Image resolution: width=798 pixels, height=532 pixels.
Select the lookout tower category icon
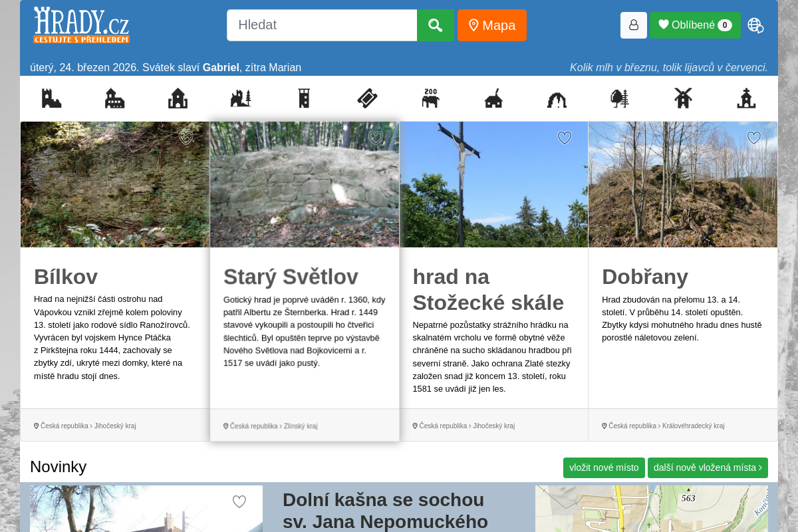(x=304, y=98)
